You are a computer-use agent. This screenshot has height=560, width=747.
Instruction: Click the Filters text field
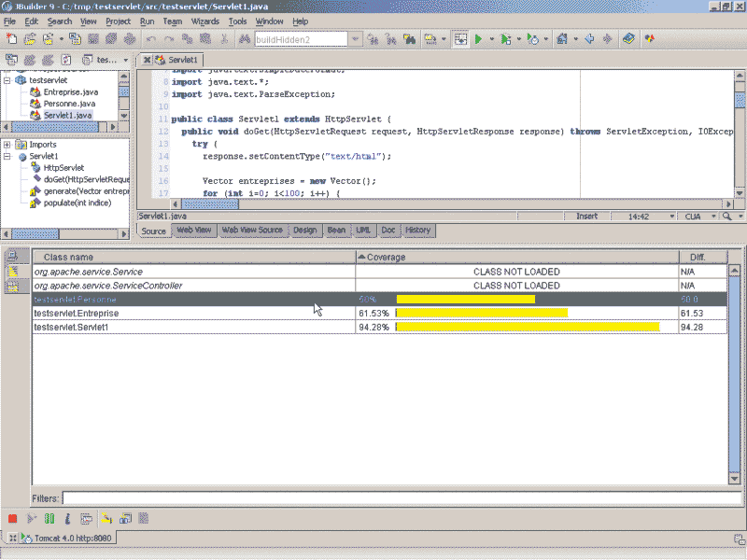click(400, 499)
